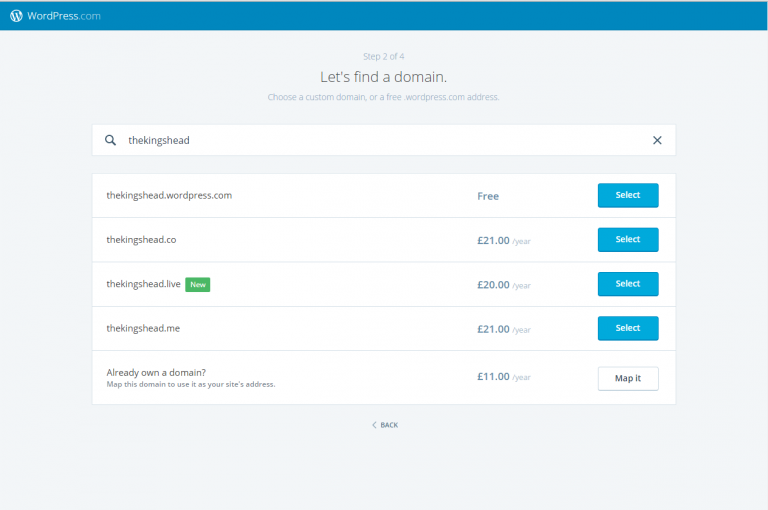768x510 pixels.
Task: Click the thekingshead.me £21.00 price
Action: pos(504,329)
